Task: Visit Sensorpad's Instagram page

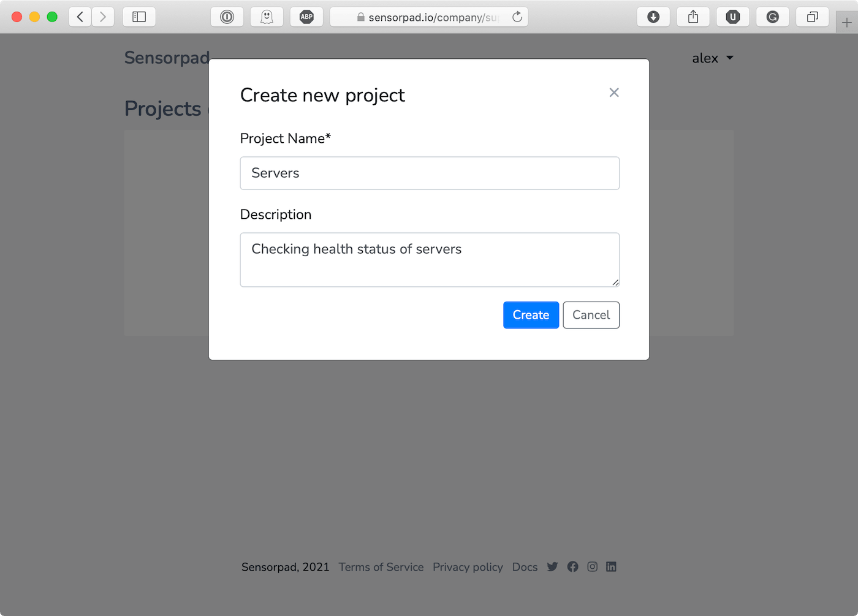Action: 592,566
